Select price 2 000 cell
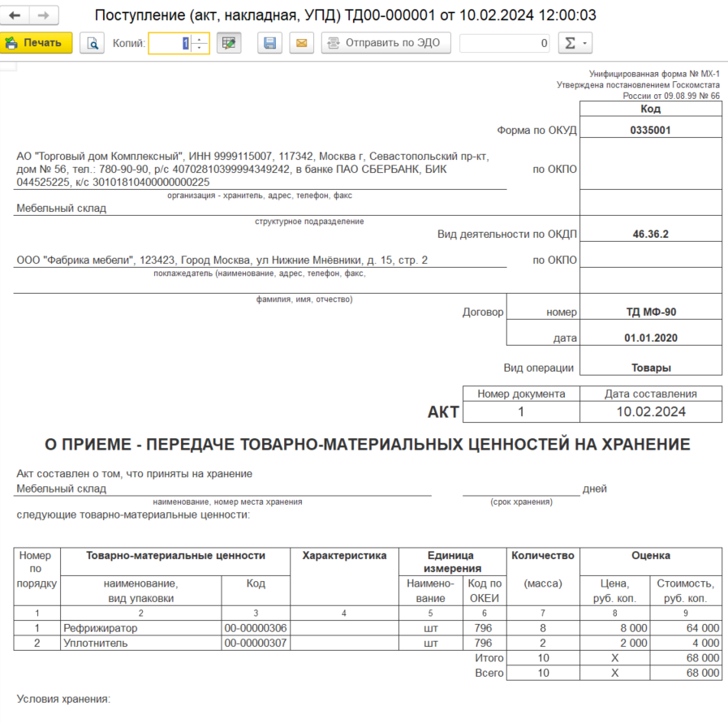This screenshot has width=728, height=723. pyautogui.click(x=614, y=643)
